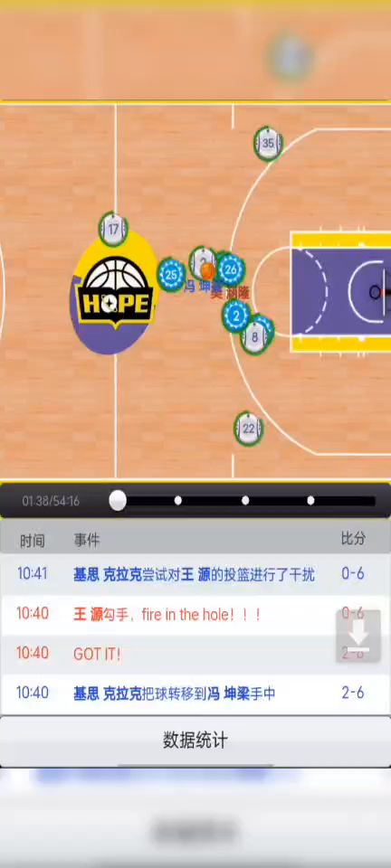Tap player token number 17

[x=113, y=229]
